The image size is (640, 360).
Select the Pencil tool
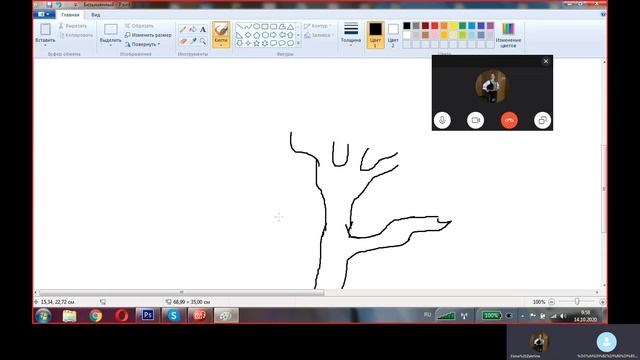click(x=182, y=29)
